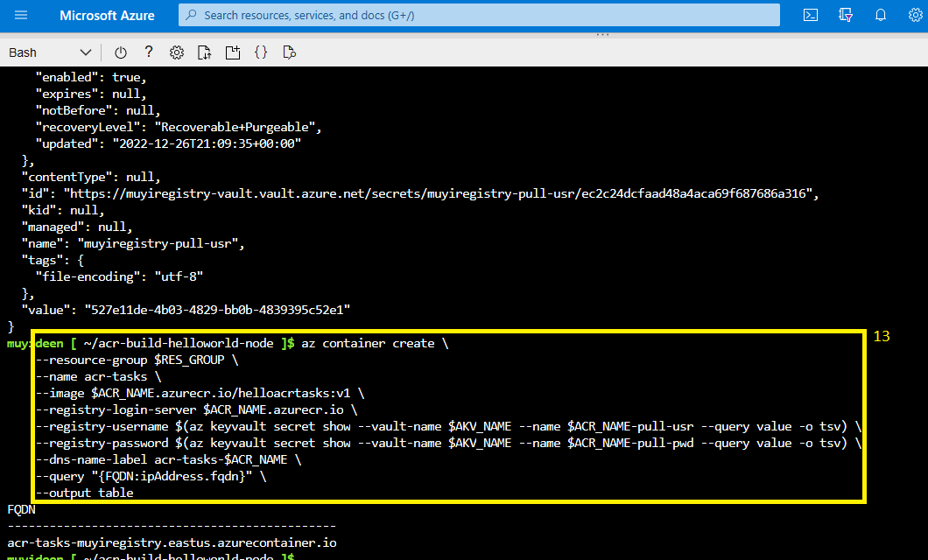
Task: Click the "value" secret GUID line
Action: (x=186, y=310)
